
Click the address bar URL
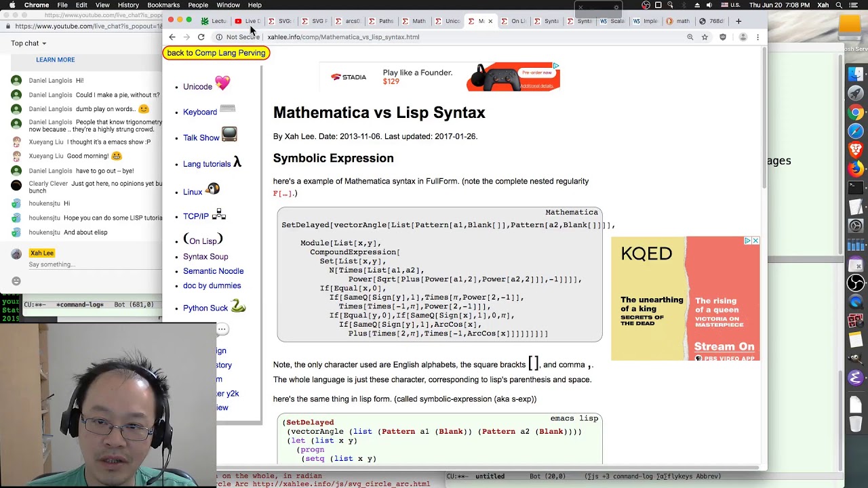(x=343, y=37)
